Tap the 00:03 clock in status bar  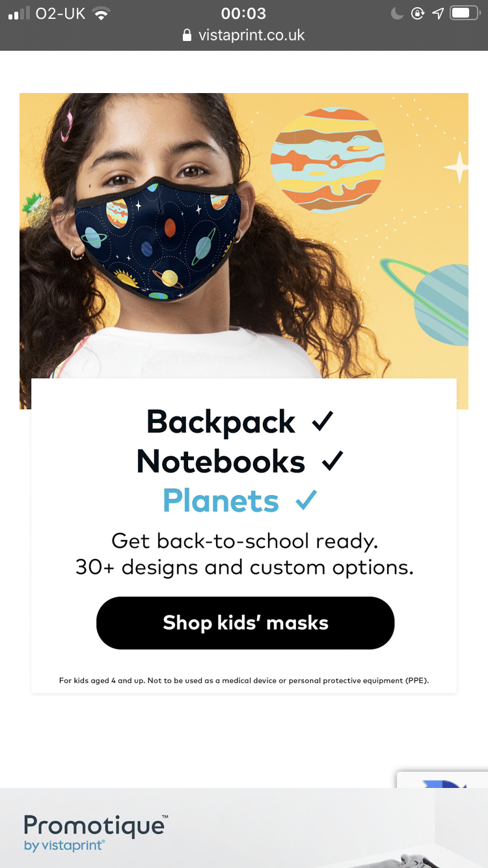coord(243,13)
